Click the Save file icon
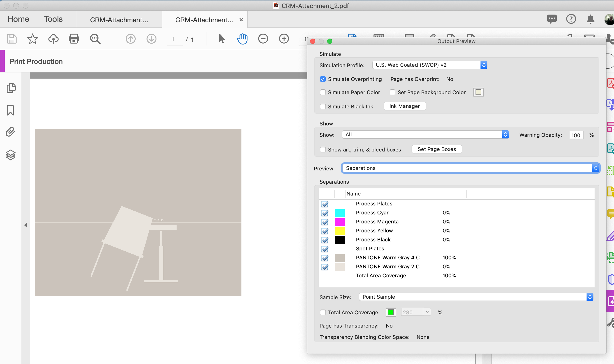The width and height of the screenshot is (614, 364). click(12, 39)
